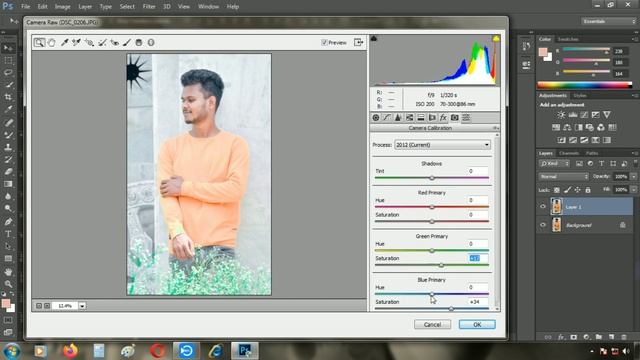The image size is (640, 360).
Task: Open the layer Kind filter dropdown
Action: (555, 164)
